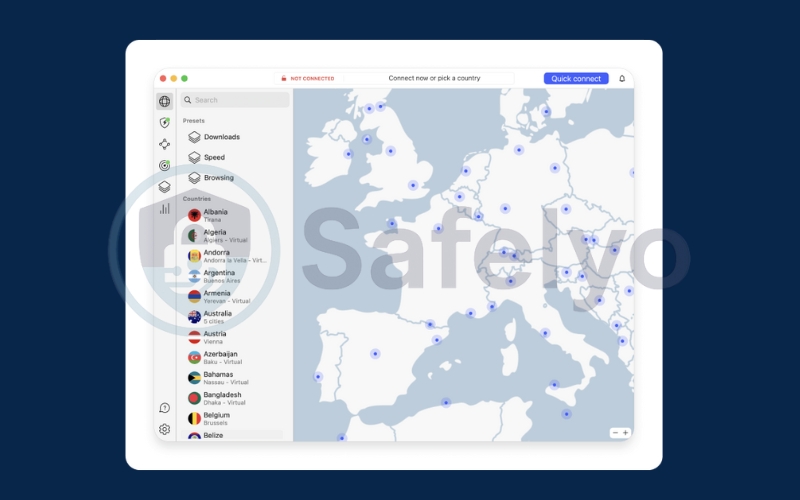Zoom in map with plus button

[626, 433]
